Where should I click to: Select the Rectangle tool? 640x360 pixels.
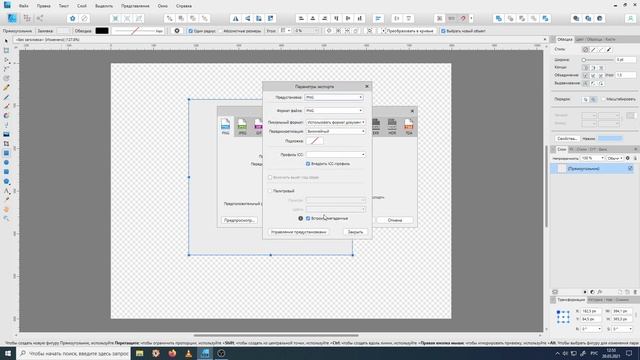pos(6,153)
